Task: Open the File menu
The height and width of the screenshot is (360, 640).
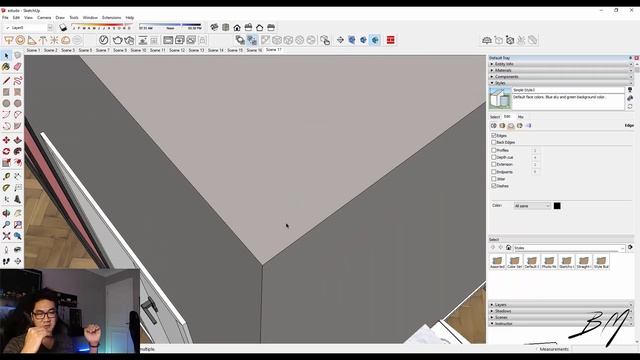Action: [x=5, y=18]
